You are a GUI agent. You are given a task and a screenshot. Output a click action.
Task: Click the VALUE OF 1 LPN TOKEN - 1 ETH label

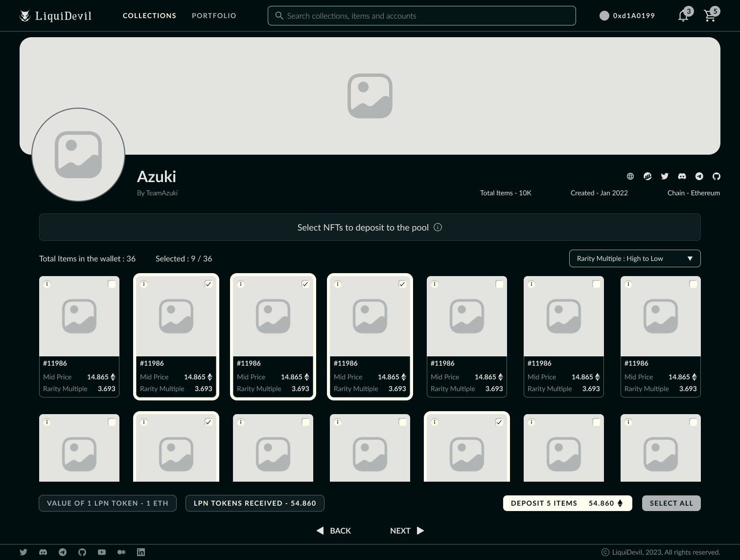(108, 503)
